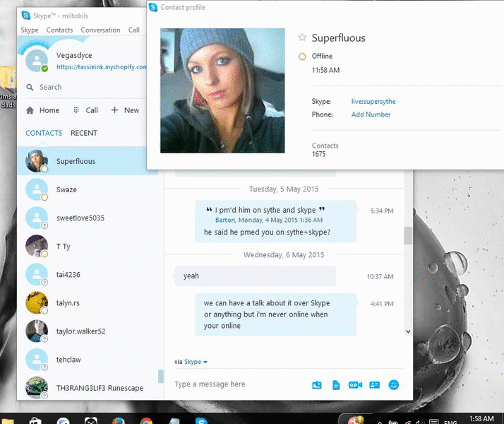504x424 pixels.
Task: Click the live:supersythe Skype name link
Action: point(373,101)
